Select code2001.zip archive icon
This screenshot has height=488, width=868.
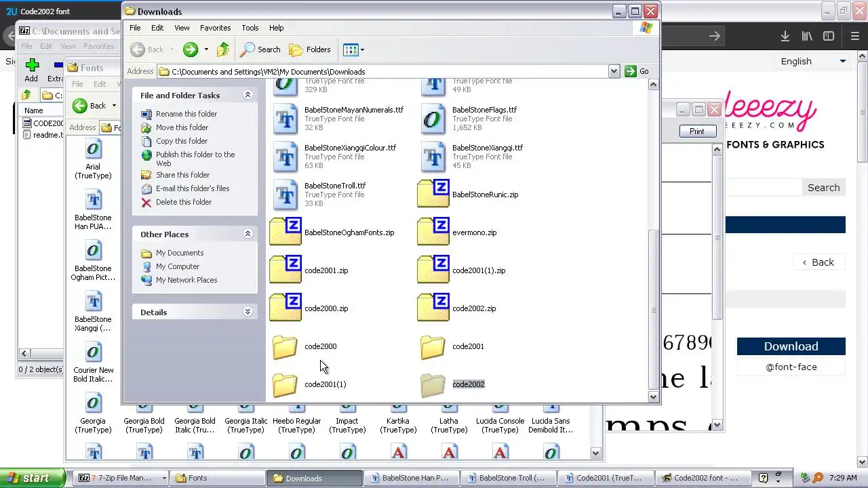point(285,270)
